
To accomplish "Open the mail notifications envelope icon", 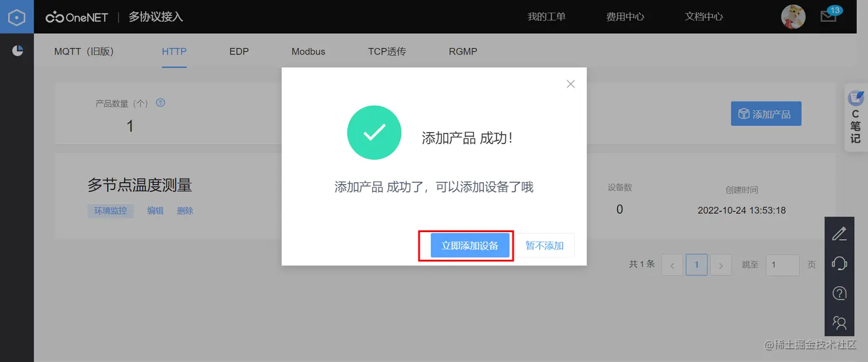I will 828,17.
